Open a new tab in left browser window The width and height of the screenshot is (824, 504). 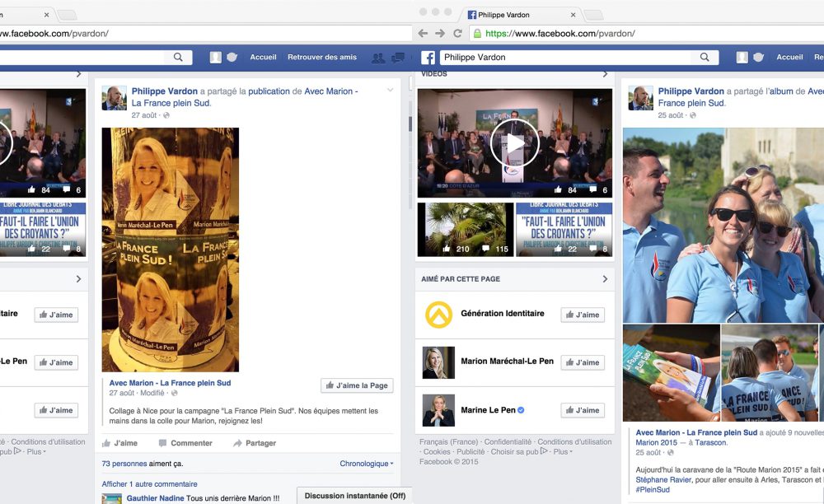click(68, 15)
